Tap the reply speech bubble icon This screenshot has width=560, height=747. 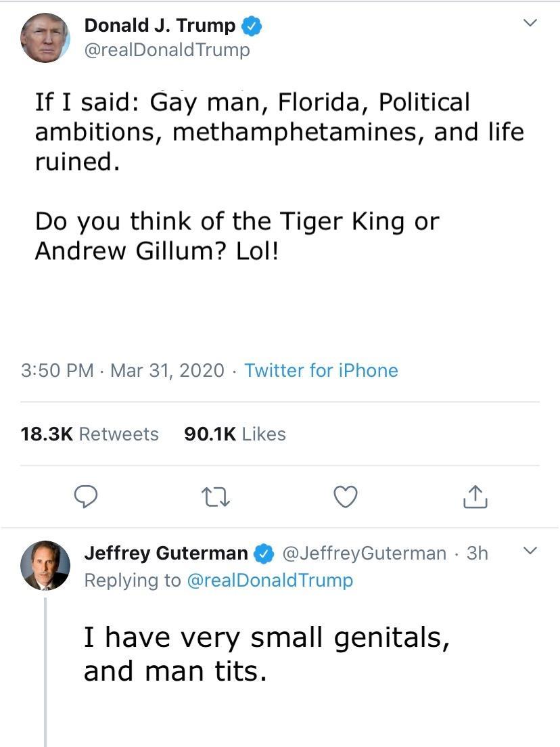(86, 497)
